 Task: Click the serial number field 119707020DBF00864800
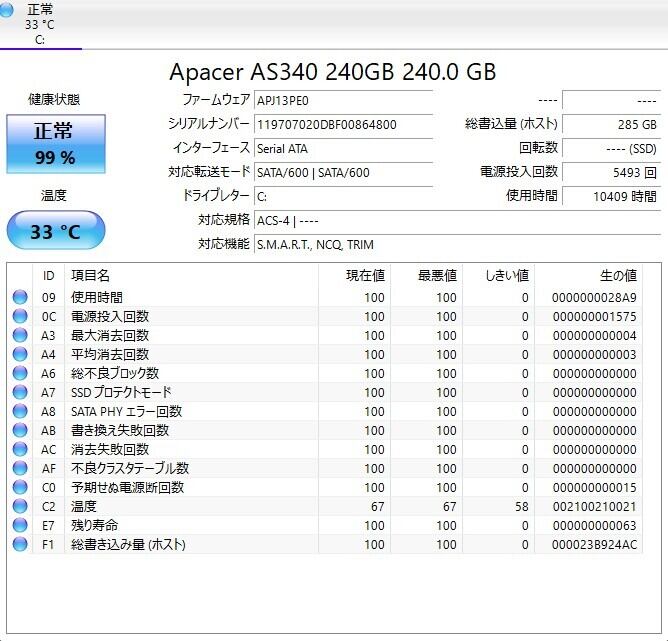(343, 125)
